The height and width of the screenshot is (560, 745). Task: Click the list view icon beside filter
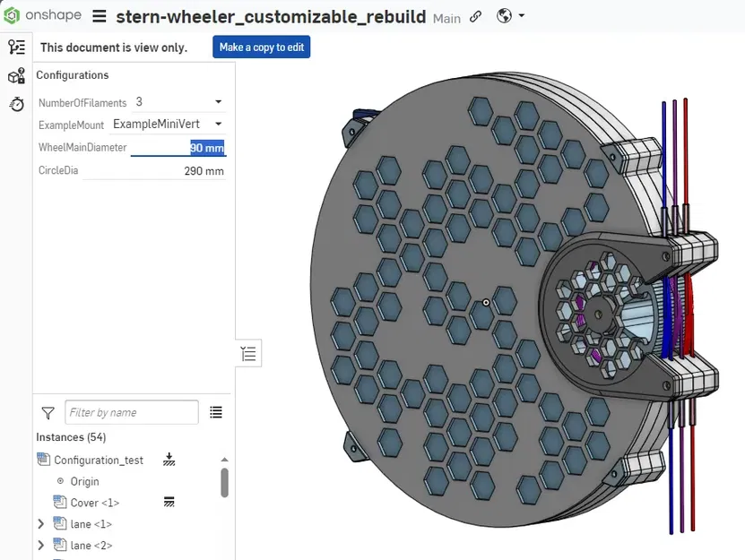216,412
